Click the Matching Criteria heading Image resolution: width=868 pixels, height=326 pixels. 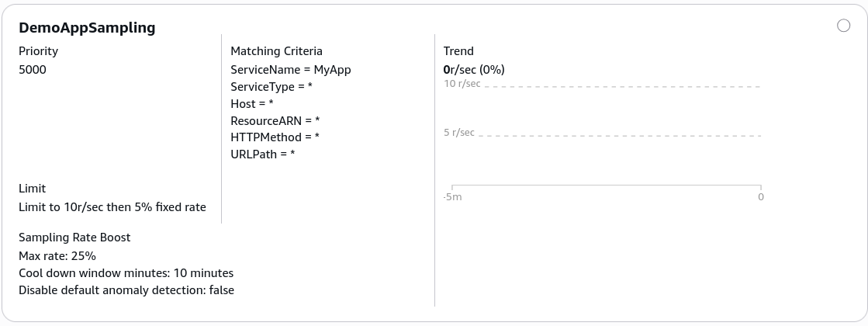coord(276,51)
